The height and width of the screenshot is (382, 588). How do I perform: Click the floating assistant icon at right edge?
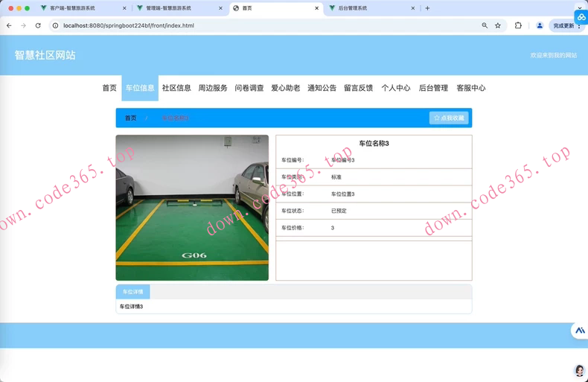(580, 331)
